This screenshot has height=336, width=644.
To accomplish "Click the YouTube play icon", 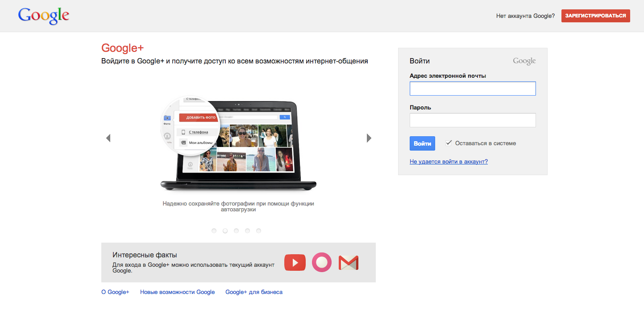I will pos(295,263).
